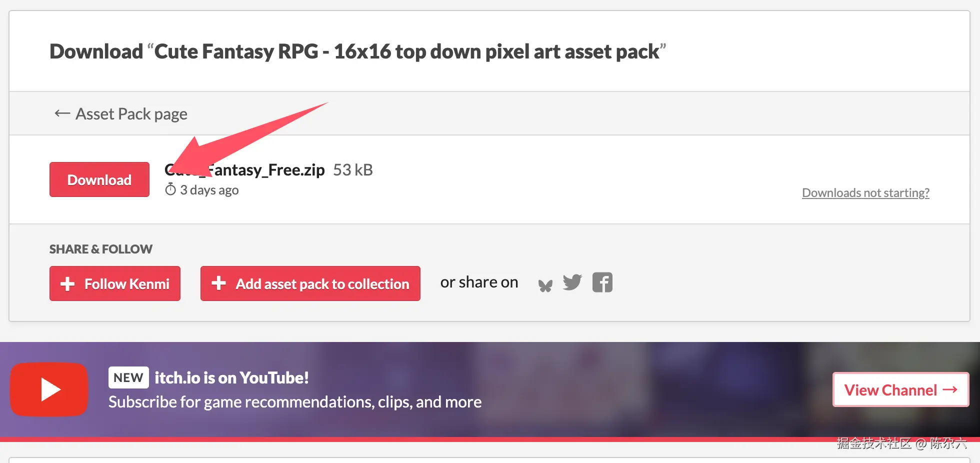This screenshot has width=980, height=463.
Task: Click the YouTube play logo icon
Action: tap(49, 389)
